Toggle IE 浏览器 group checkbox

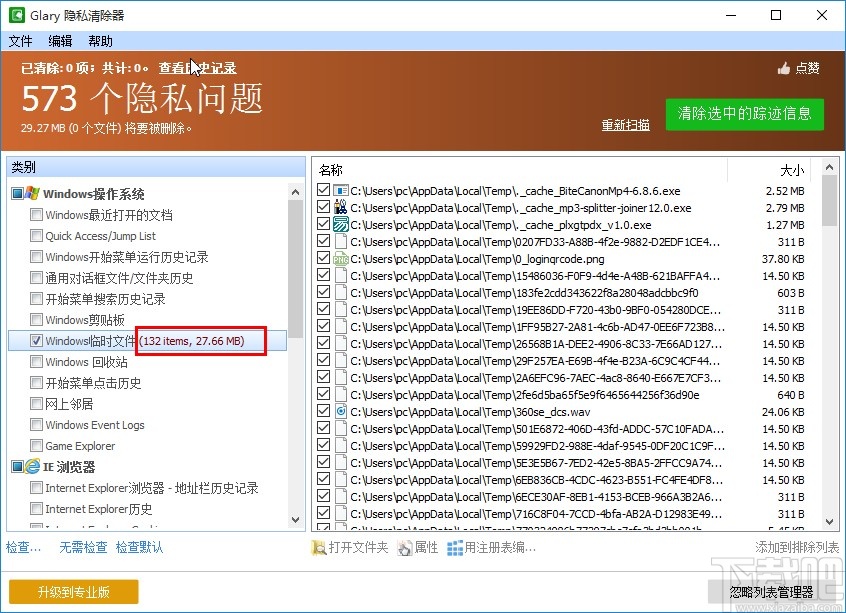point(17,467)
